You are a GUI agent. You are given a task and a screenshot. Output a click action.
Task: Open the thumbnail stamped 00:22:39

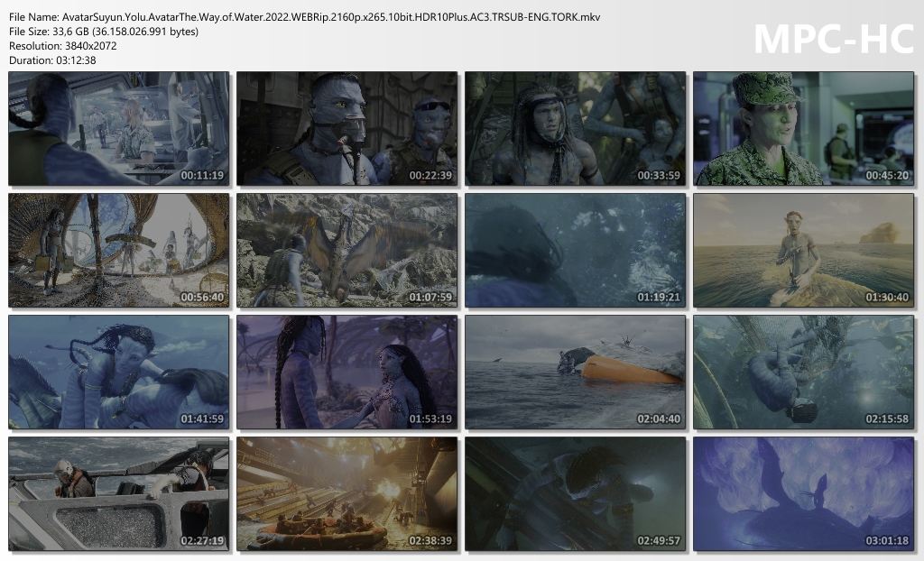click(x=347, y=128)
